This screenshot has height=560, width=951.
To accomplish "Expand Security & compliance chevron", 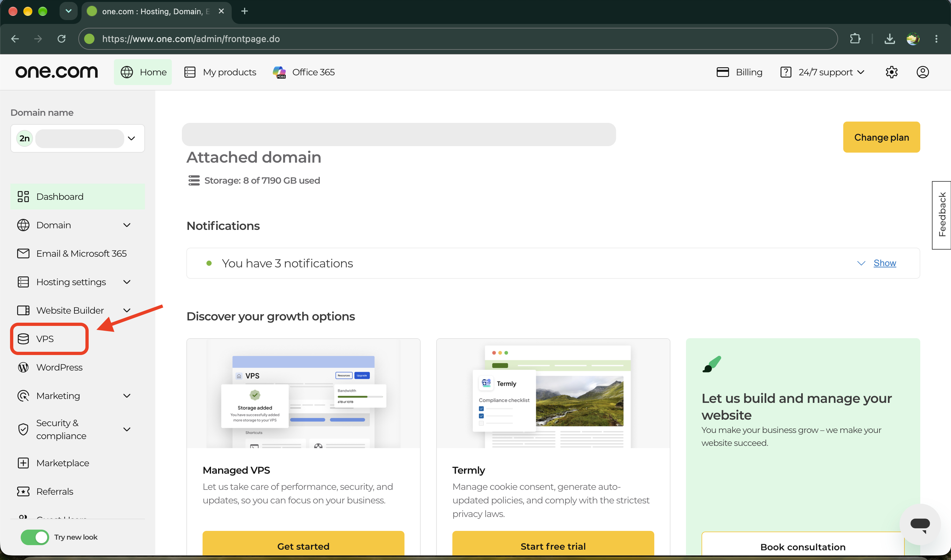I will click(127, 429).
